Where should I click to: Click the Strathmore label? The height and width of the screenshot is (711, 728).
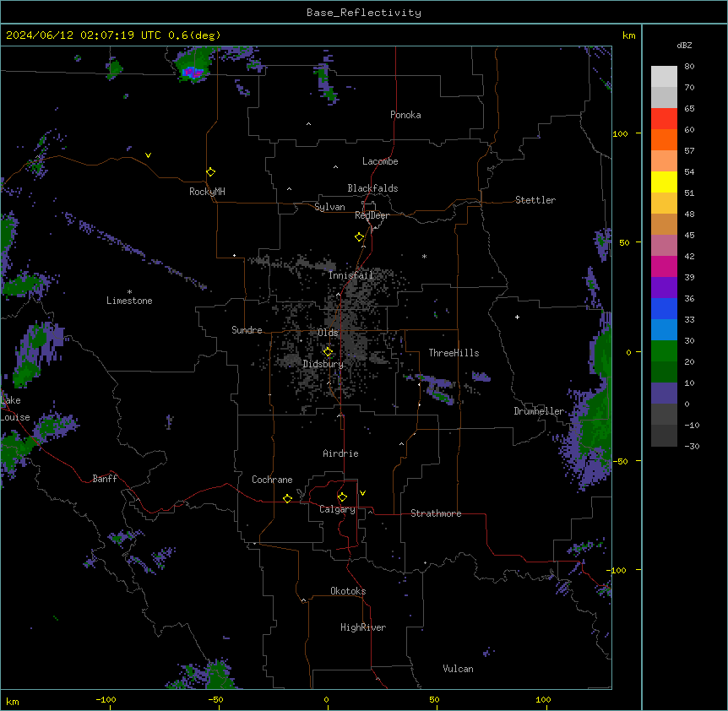tap(436, 513)
